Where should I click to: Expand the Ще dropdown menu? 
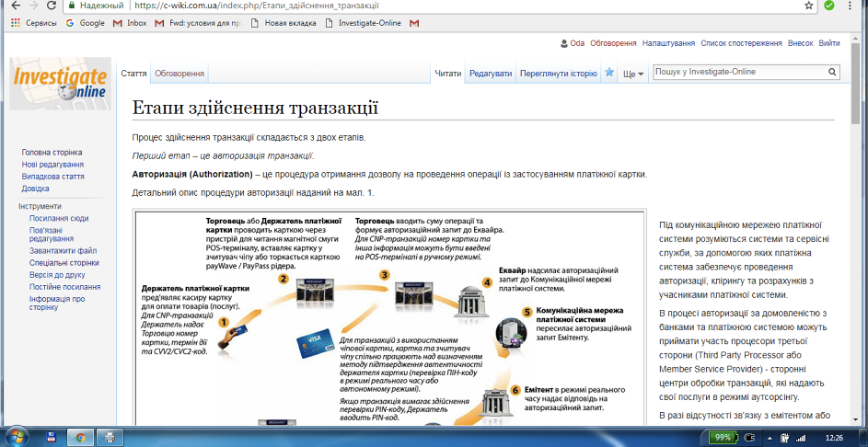(x=633, y=74)
